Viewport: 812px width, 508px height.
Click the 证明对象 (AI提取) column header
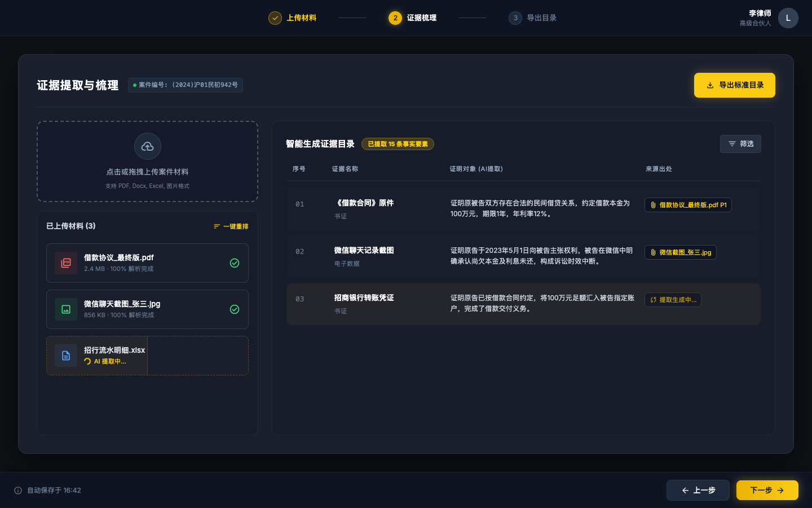pos(476,169)
